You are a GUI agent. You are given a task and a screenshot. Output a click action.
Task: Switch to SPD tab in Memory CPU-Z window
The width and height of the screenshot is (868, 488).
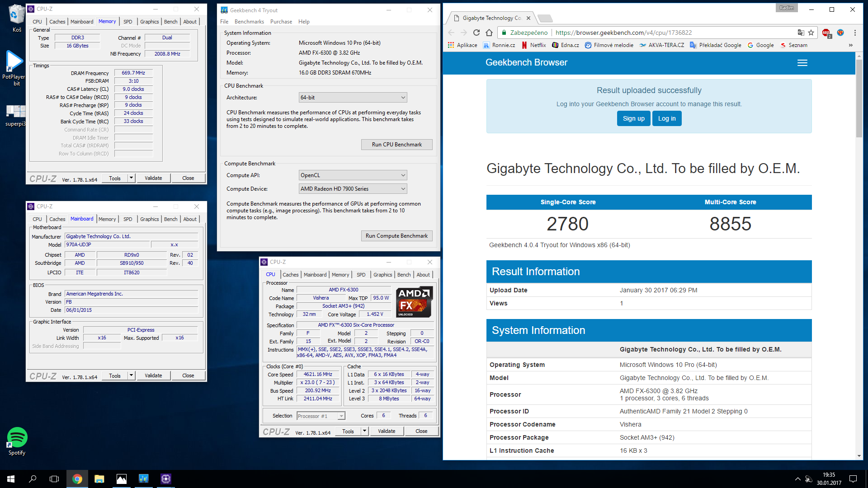(x=128, y=22)
